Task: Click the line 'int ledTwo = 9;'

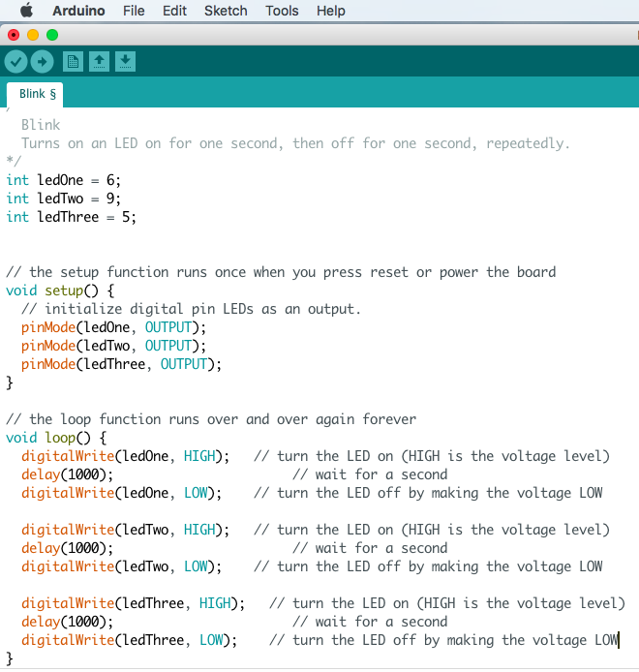Action: (64, 199)
